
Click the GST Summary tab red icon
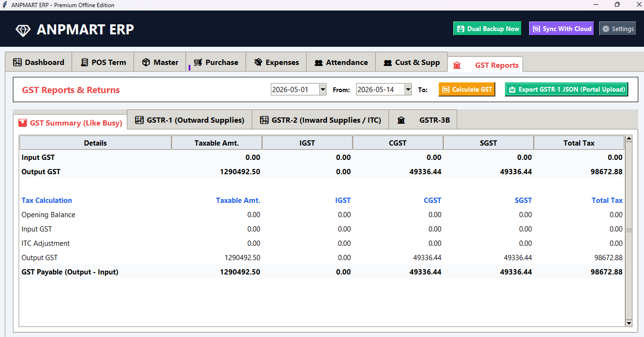[x=22, y=123]
